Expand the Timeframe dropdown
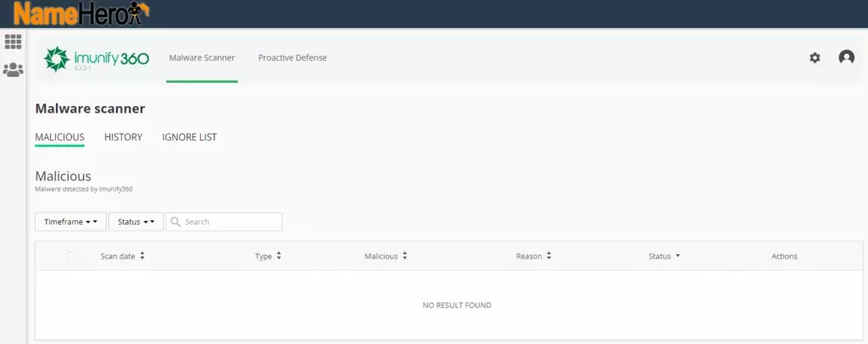868x344 pixels. 71,222
